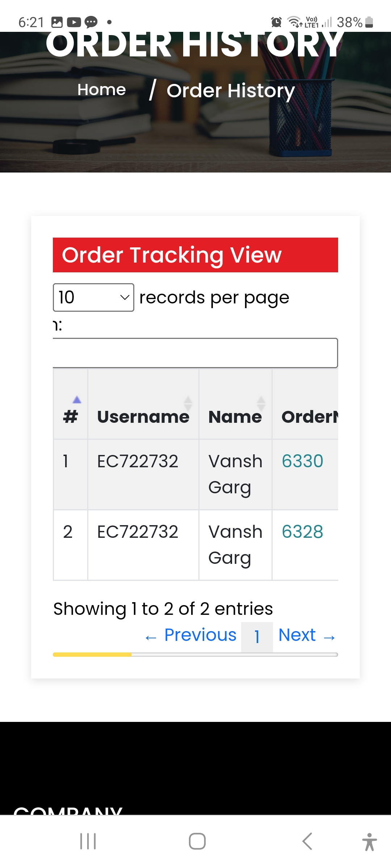Tap the Order History breadcrumb item
Image resolution: width=391 pixels, height=868 pixels.
231,90
